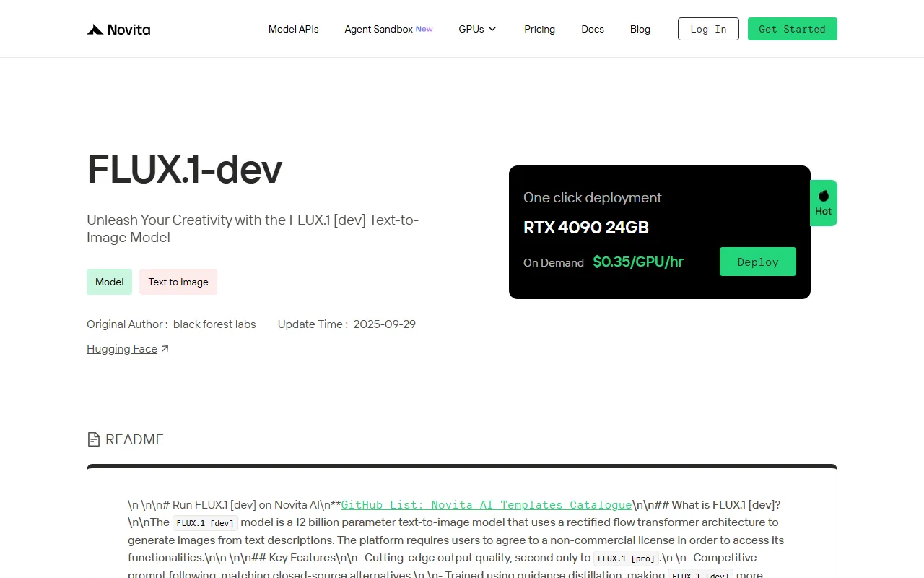
Task: Navigate to Docs
Action: point(592,29)
